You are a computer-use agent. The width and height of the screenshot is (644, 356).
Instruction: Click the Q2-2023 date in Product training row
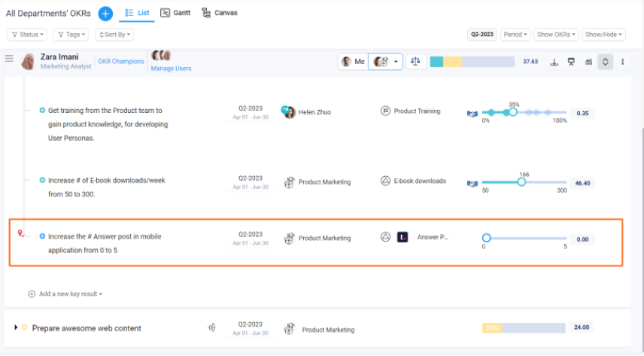point(251,108)
